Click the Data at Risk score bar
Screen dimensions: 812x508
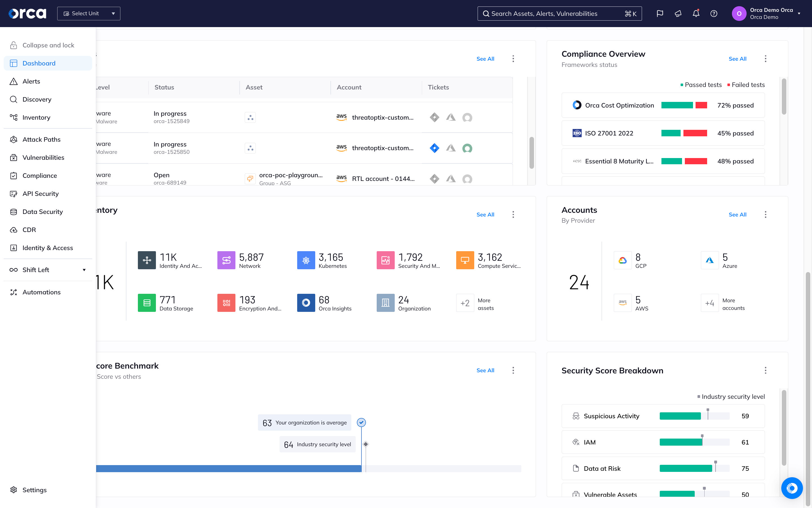tap(694, 468)
